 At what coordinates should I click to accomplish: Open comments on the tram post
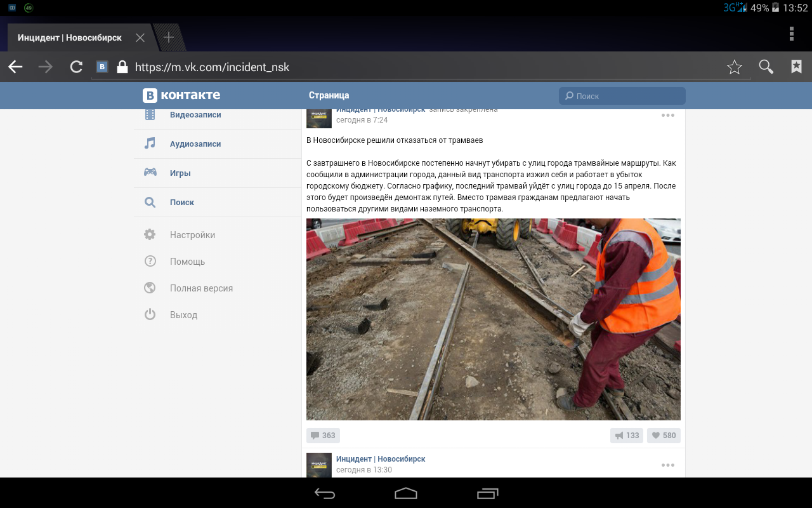point(323,436)
